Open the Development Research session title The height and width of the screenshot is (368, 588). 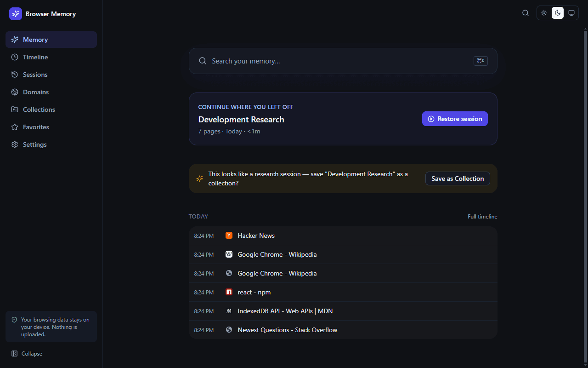tap(241, 120)
